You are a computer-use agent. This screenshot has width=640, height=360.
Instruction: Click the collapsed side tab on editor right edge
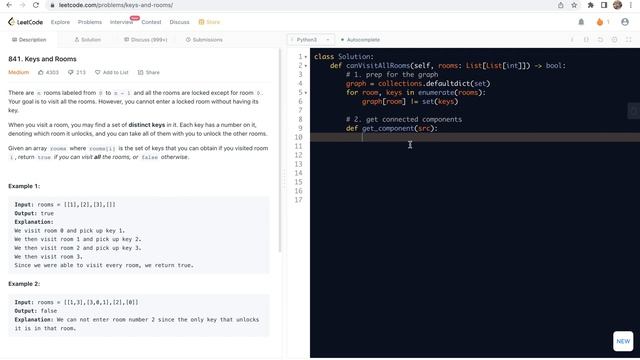(633, 111)
